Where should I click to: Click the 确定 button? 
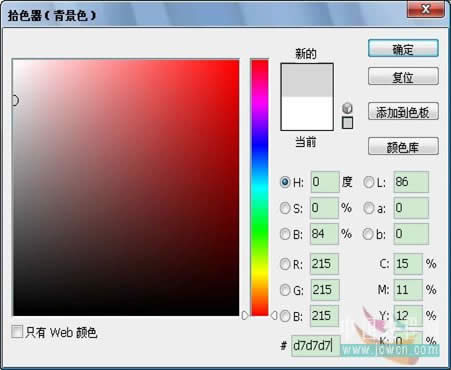point(403,49)
